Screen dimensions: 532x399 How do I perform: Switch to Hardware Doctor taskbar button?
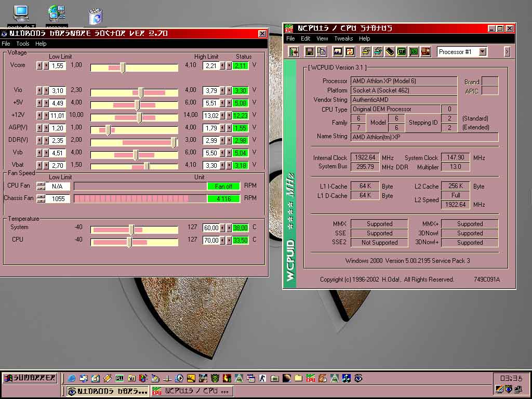pos(108,391)
